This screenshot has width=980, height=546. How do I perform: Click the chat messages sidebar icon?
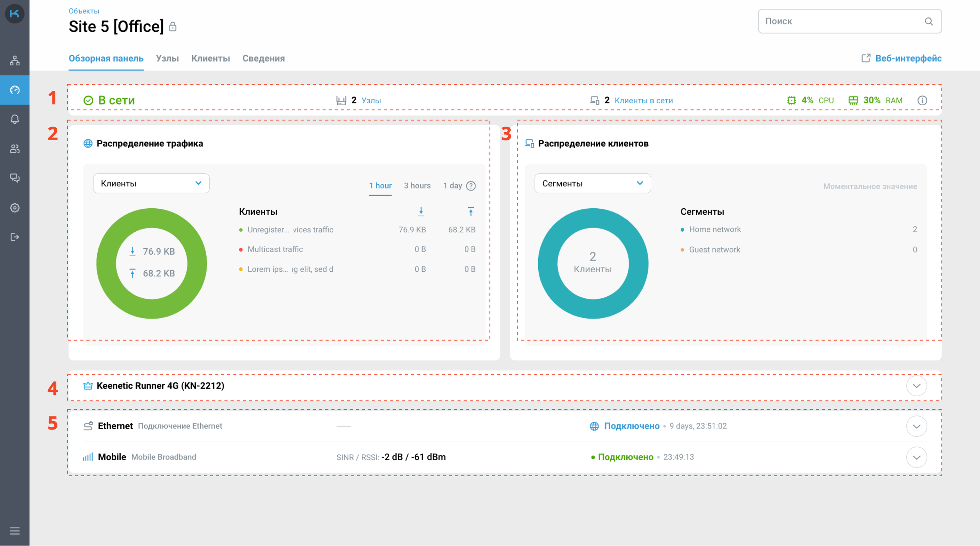click(x=15, y=178)
